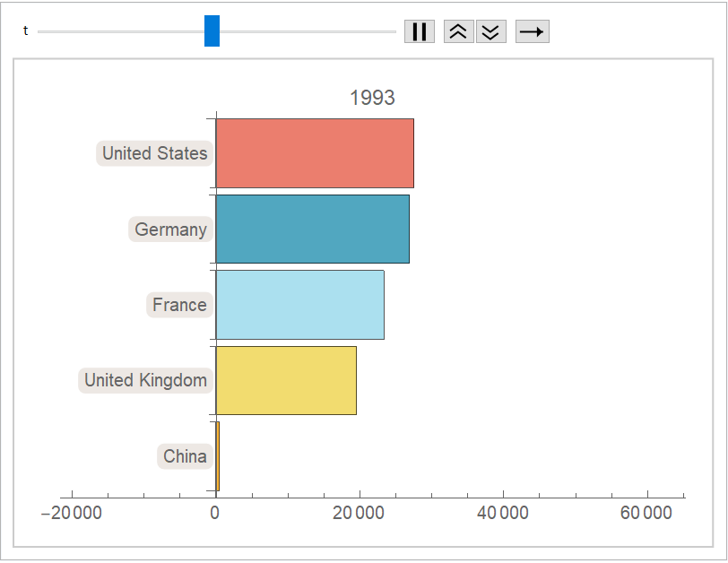This screenshot has width=728, height=563.
Task: Select the small orange China bar
Action: pos(217,456)
